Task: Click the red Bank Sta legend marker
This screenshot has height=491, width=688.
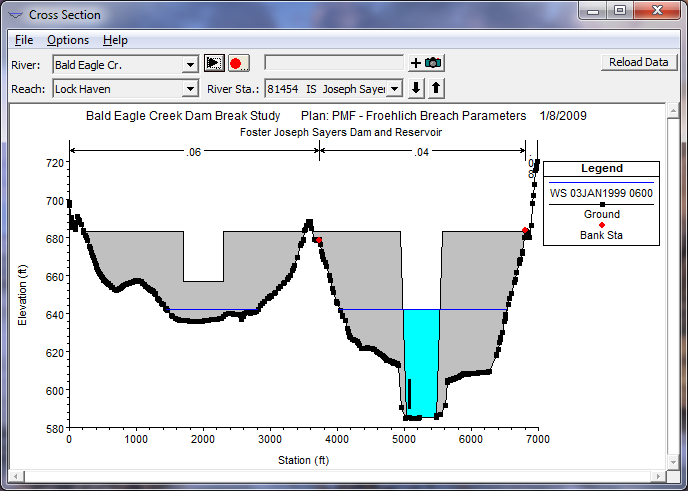Action: [x=601, y=225]
